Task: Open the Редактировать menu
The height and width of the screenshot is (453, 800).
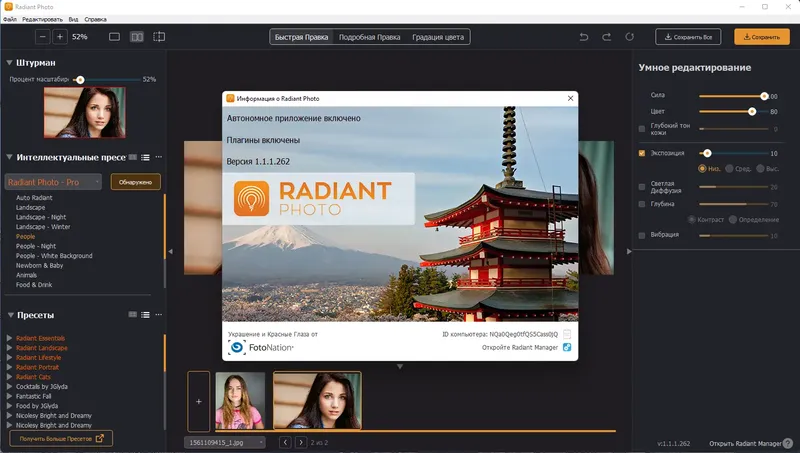Action: click(x=42, y=19)
